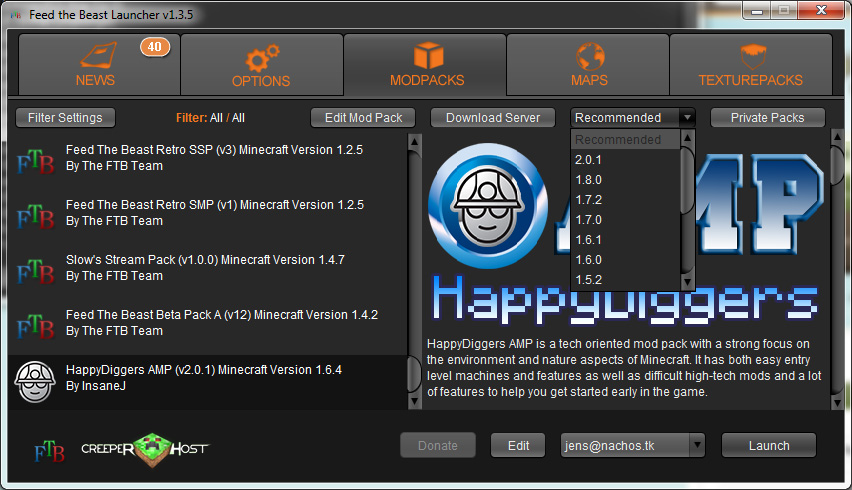Open the Texturepacks tab
Image resolution: width=852 pixels, height=490 pixels.
coord(751,65)
